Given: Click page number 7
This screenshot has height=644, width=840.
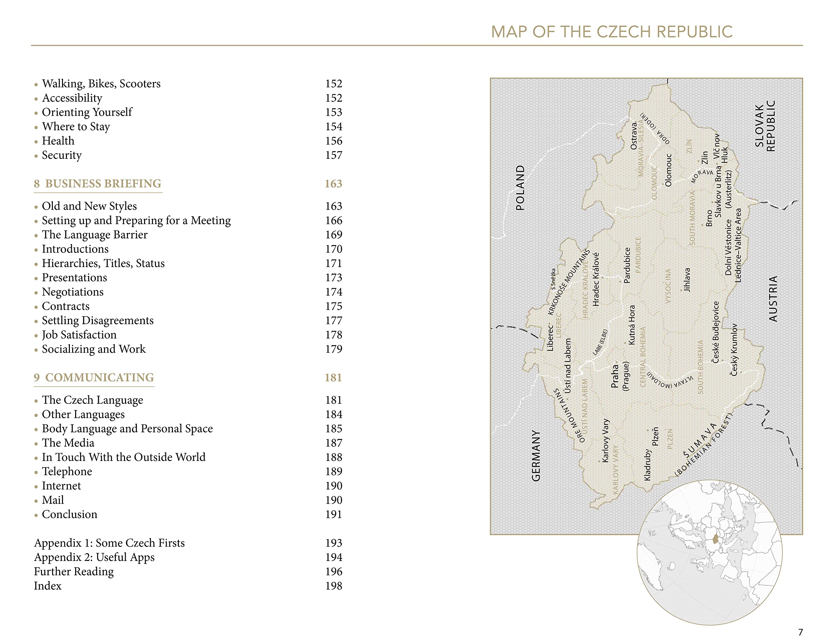Looking at the screenshot, I should [800, 632].
